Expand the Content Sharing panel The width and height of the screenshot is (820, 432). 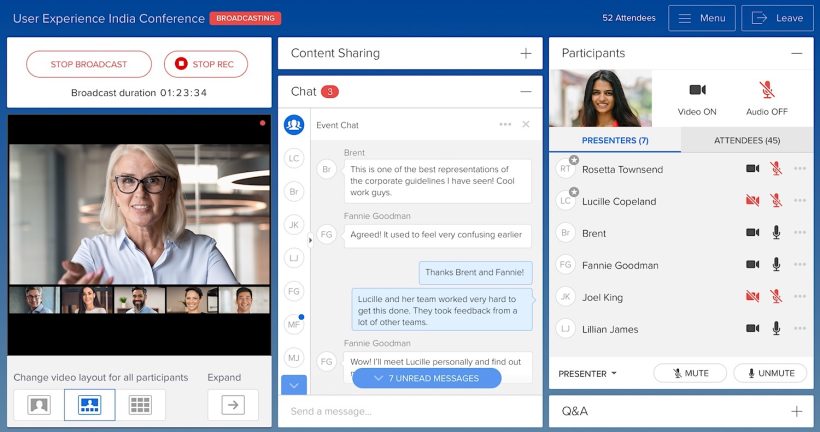[526, 53]
